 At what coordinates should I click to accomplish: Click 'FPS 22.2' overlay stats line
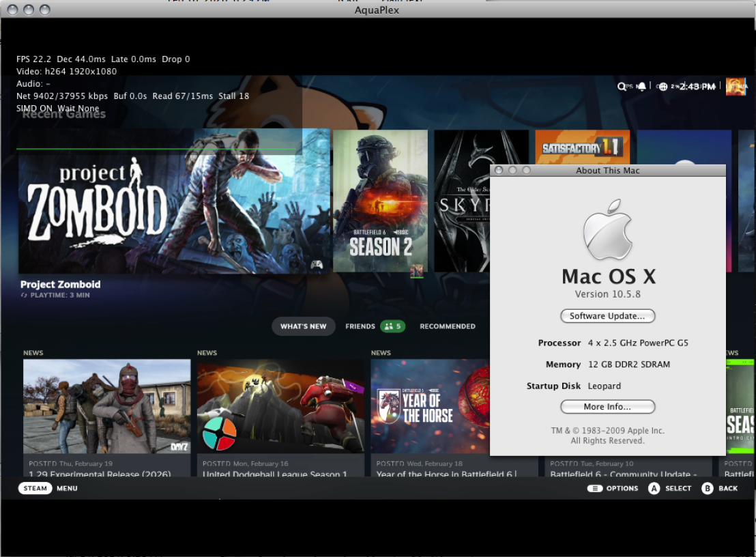tap(103, 59)
